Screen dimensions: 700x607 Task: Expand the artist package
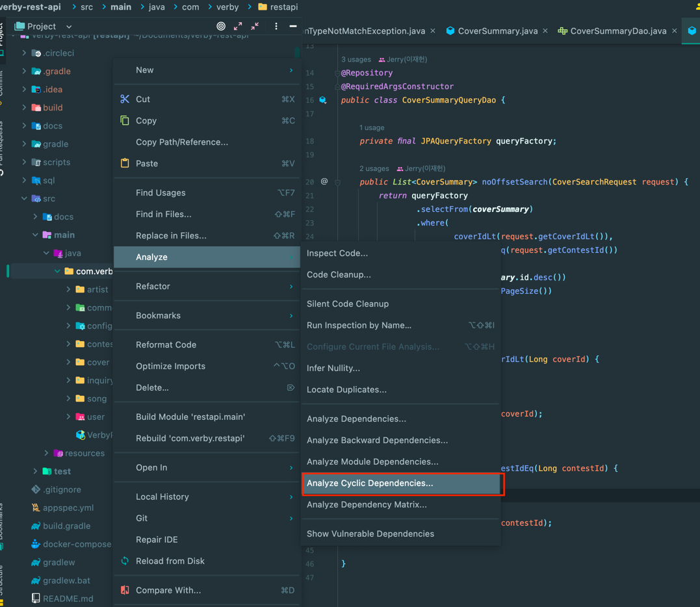coord(68,289)
